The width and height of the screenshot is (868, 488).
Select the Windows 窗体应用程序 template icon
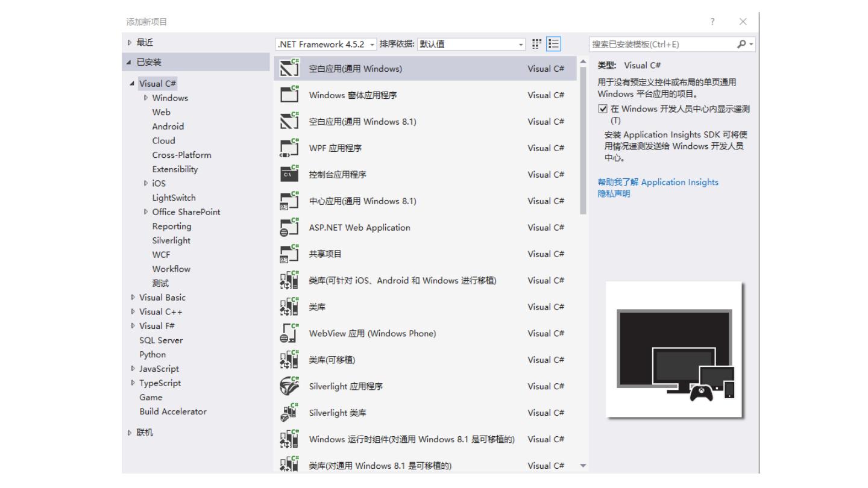291,95
